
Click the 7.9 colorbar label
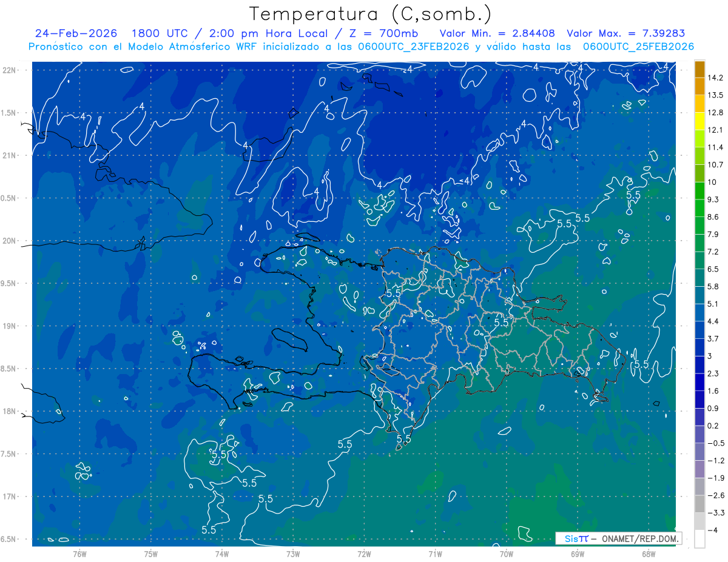click(713, 234)
